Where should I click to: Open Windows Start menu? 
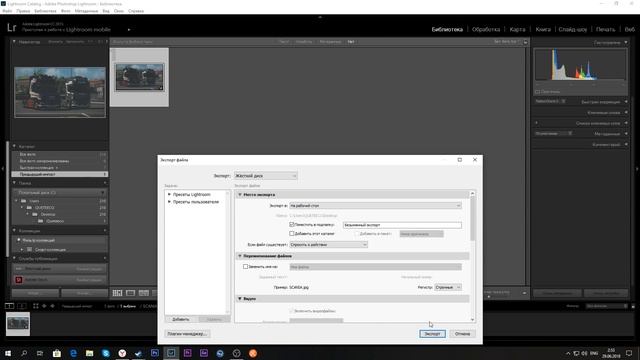8,353
